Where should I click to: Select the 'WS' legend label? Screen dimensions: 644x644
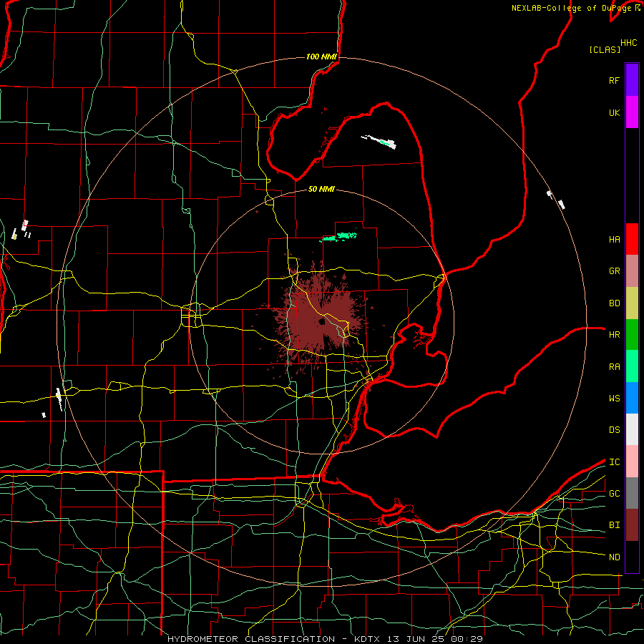[614, 399]
